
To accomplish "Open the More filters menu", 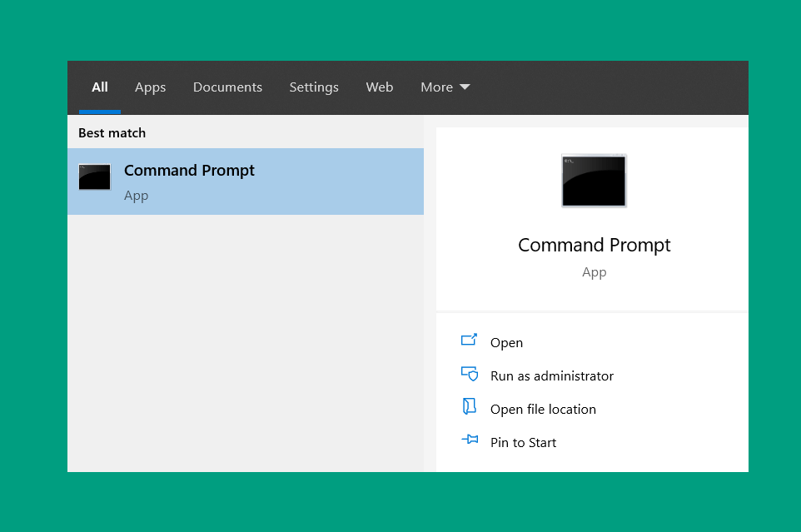I will coord(445,87).
